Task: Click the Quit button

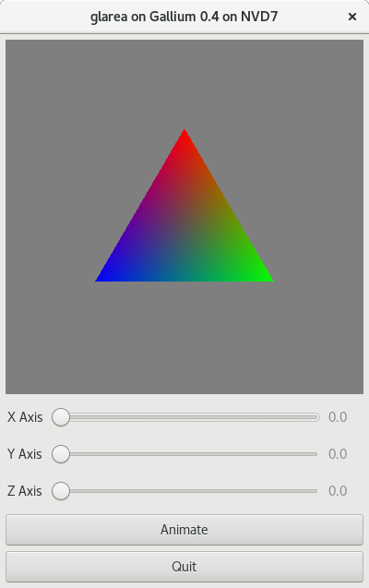Action: coord(184,566)
